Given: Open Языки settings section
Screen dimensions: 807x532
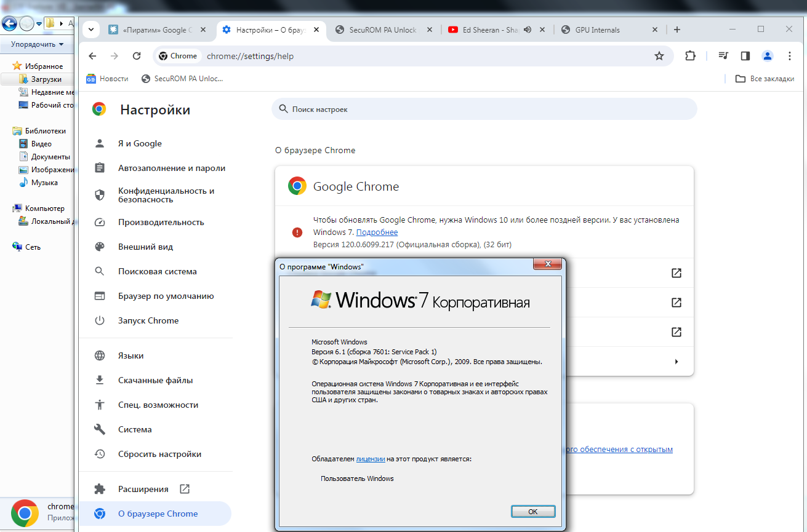Looking at the screenshot, I should (155, 355).
